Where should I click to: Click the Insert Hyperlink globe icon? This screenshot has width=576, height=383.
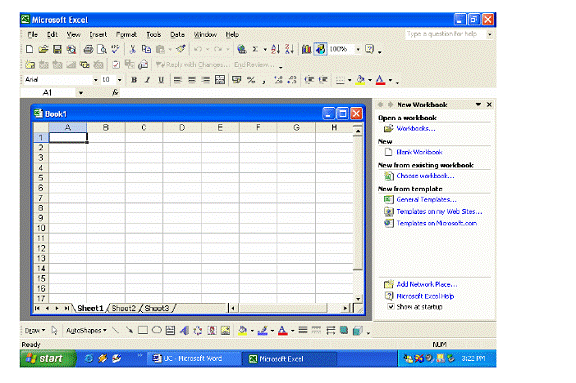[241, 49]
